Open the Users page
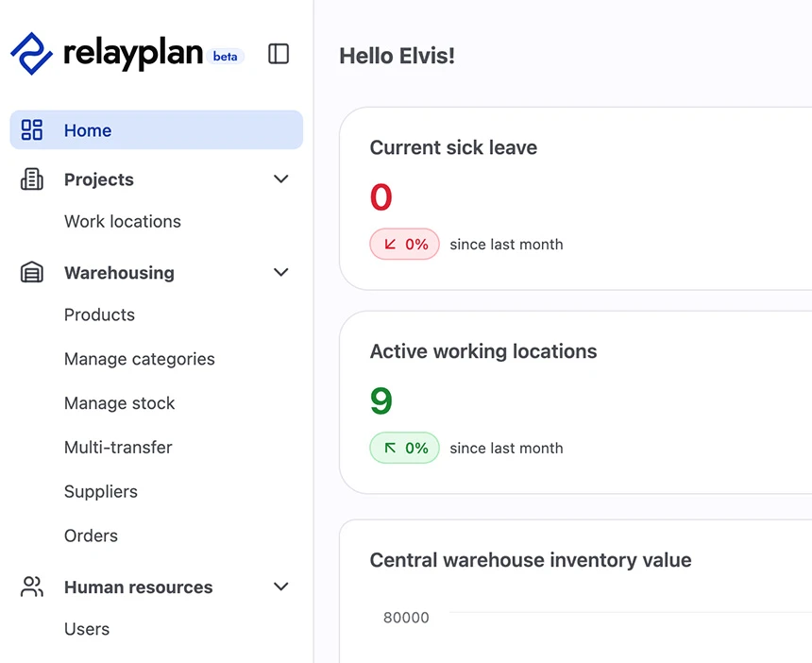 [x=87, y=629]
